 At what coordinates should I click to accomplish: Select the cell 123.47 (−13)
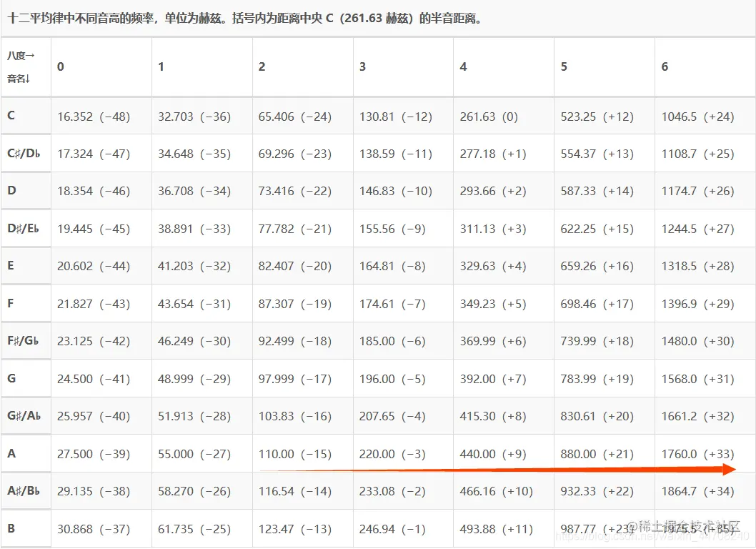(x=303, y=529)
